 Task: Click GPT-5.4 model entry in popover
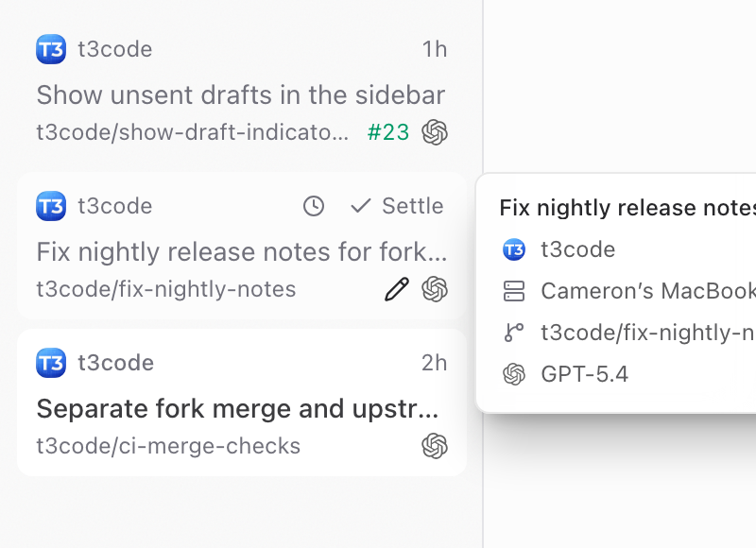pyautogui.click(x=584, y=374)
